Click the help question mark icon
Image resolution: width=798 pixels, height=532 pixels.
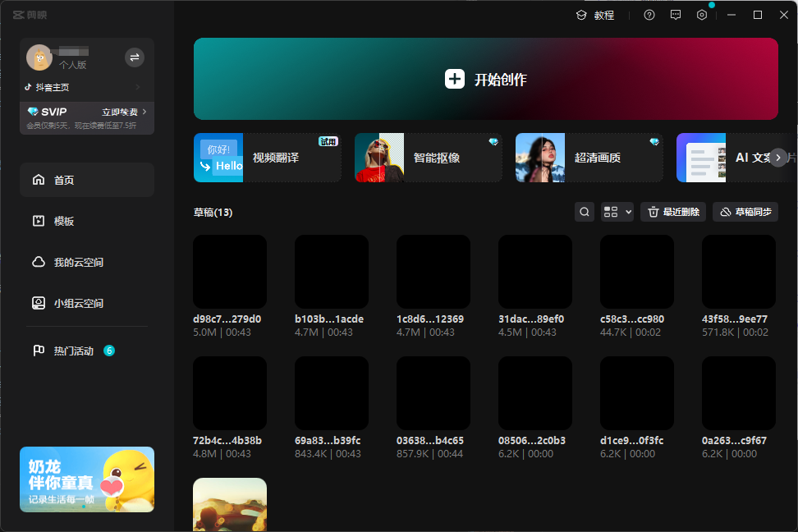tap(649, 15)
